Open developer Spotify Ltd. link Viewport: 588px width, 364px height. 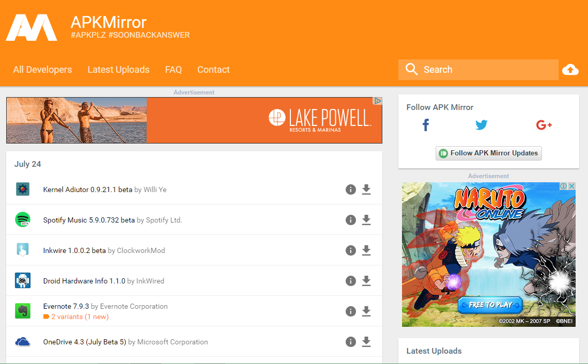pyautogui.click(x=164, y=220)
